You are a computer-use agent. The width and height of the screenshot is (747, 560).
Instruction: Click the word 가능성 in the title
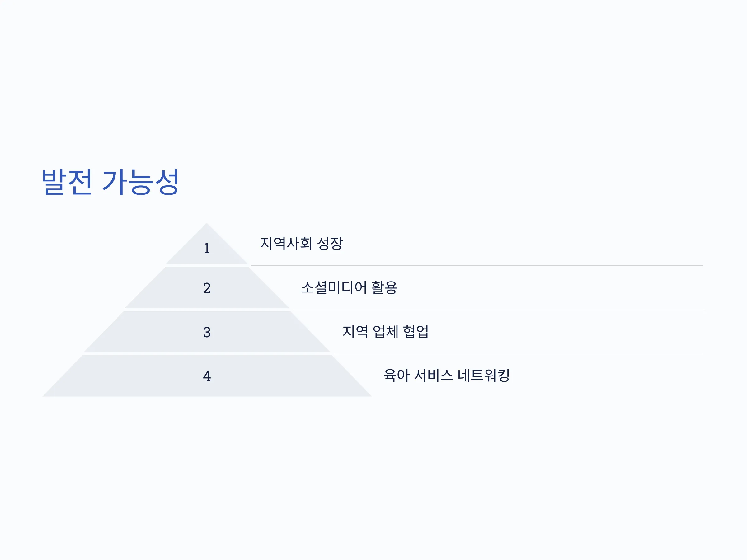(x=140, y=182)
